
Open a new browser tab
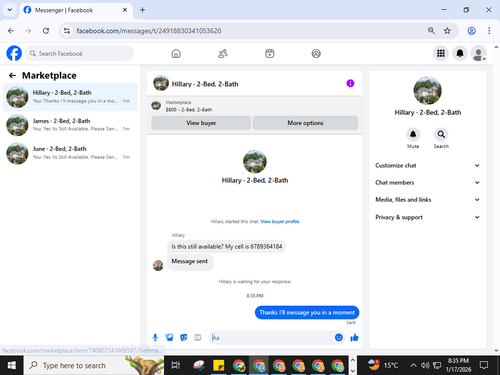tap(142, 10)
